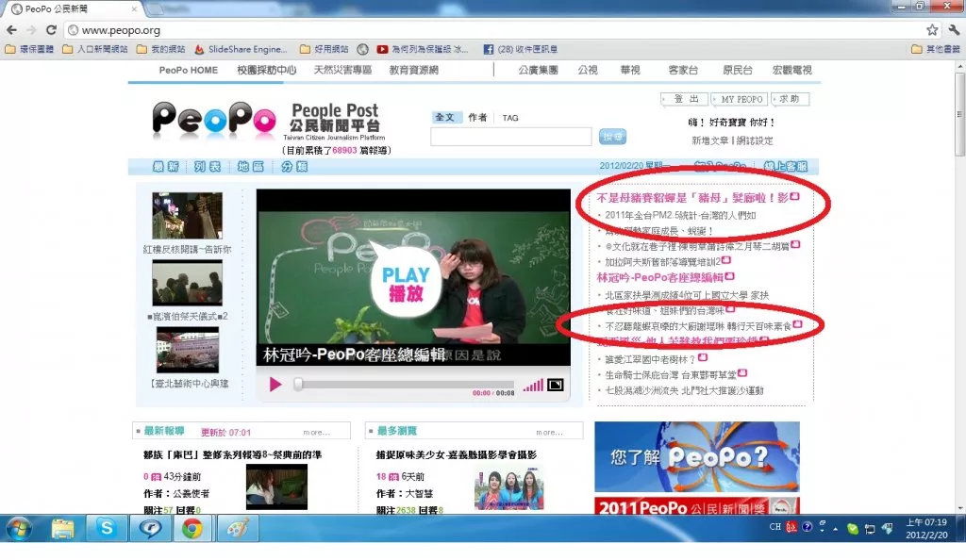Open the 新增文章 link
Image resolution: width=966 pixels, height=560 pixels.
pos(709,140)
